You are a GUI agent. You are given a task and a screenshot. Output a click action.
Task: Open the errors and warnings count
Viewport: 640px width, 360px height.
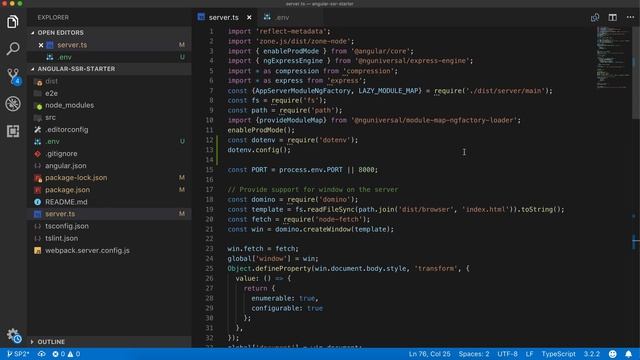tap(66, 354)
